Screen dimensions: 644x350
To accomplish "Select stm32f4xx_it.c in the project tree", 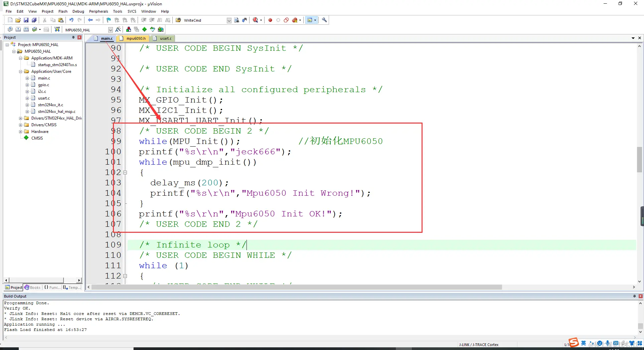I will pyautogui.click(x=50, y=105).
